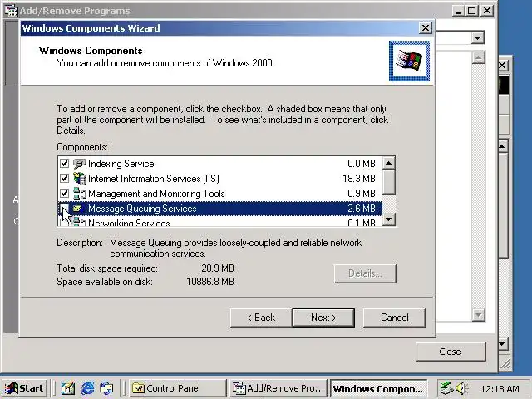Open dropdown arrow in Add/Remove Programs window
This screenshot has height=399, width=532.
click(477, 37)
